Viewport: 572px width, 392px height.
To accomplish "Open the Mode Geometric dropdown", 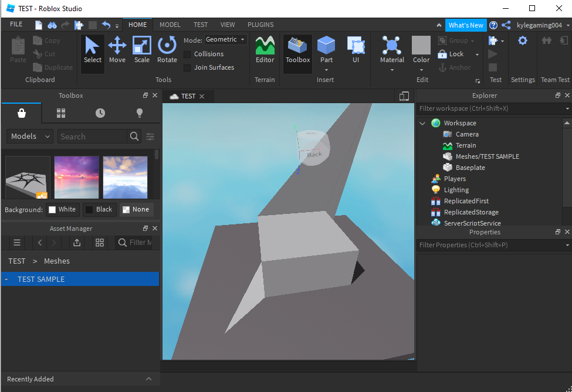I will (x=225, y=40).
